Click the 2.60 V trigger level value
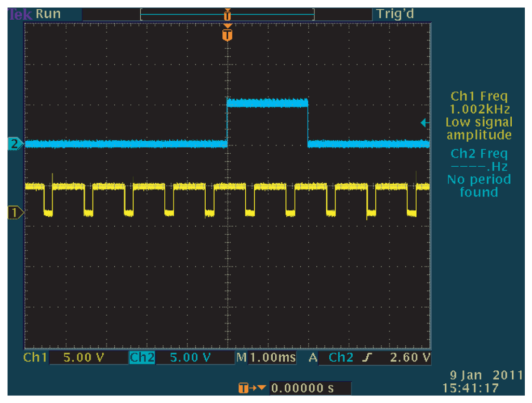 409,358
